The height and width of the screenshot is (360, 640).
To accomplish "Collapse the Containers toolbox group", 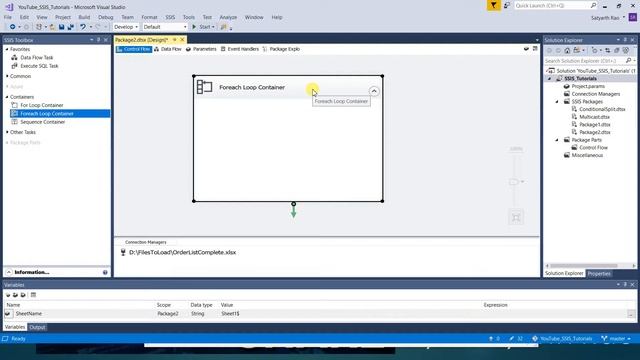I will coord(7,97).
